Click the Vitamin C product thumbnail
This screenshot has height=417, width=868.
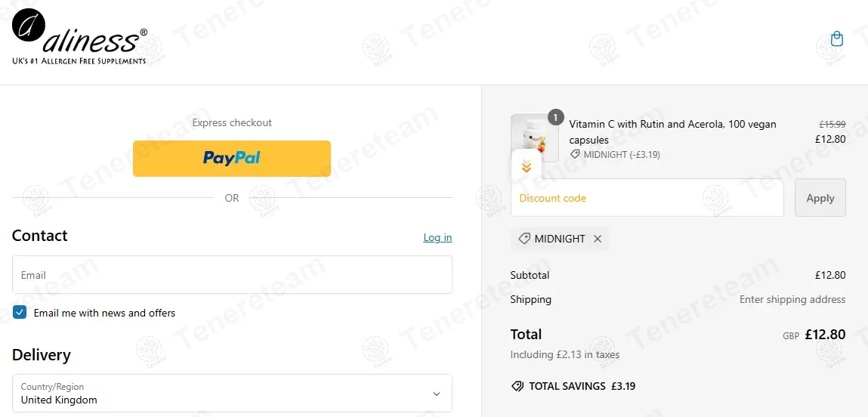535,136
